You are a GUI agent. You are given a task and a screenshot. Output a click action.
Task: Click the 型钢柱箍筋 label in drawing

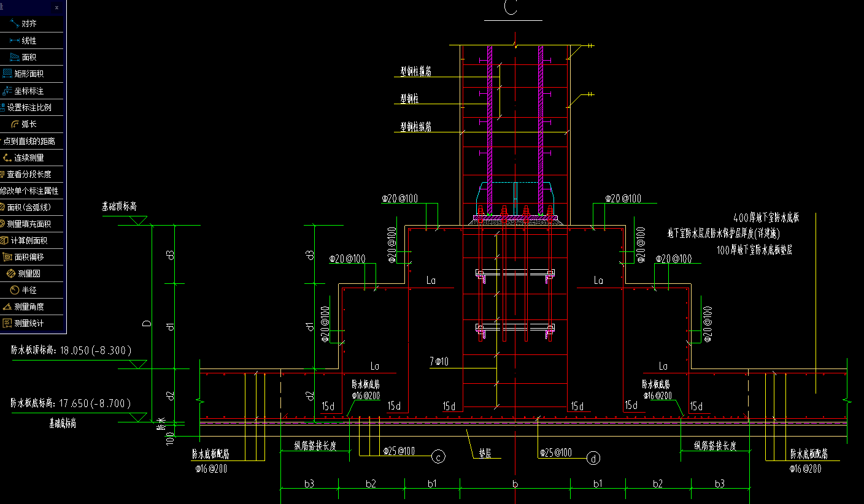416,72
